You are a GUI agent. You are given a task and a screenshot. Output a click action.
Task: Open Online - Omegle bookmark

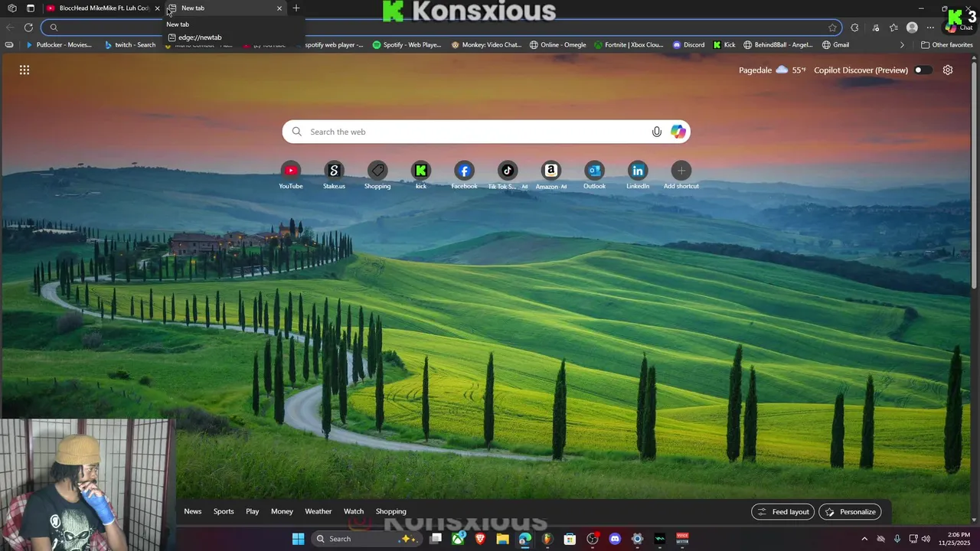558,45
